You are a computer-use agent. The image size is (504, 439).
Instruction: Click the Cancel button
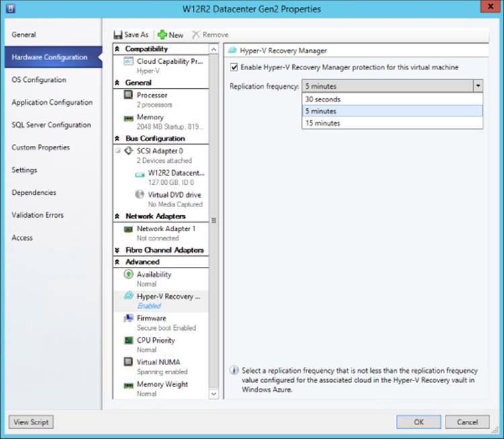click(467, 422)
